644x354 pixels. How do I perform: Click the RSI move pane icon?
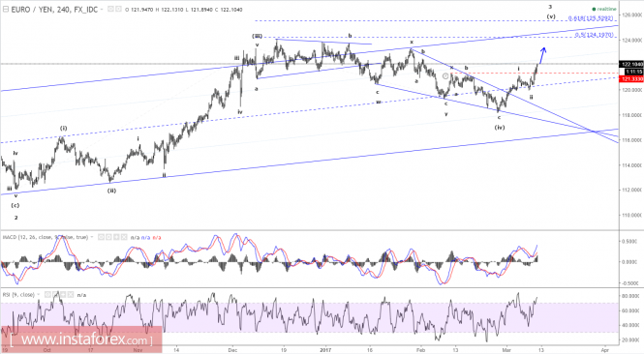coord(63,295)
